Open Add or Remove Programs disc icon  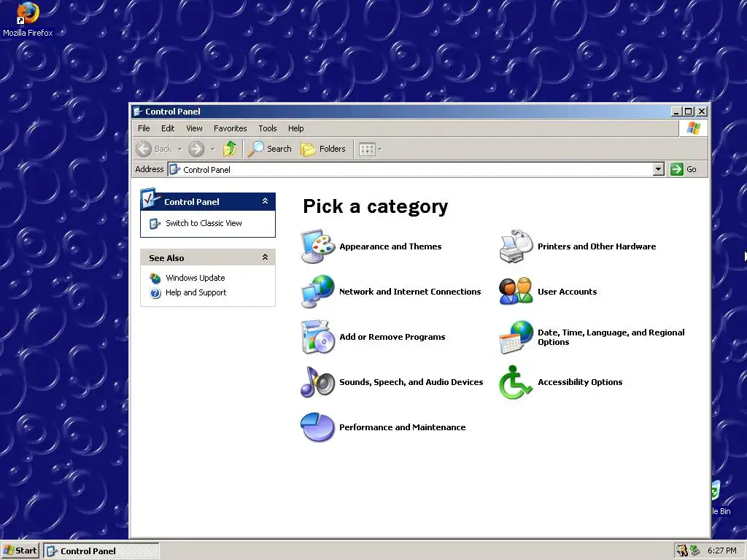tap(318, 337)
